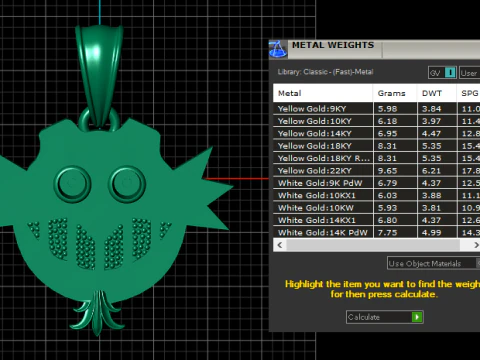Select the White Gold:14K PdW row
480x360 pixels.
(377, 232)
